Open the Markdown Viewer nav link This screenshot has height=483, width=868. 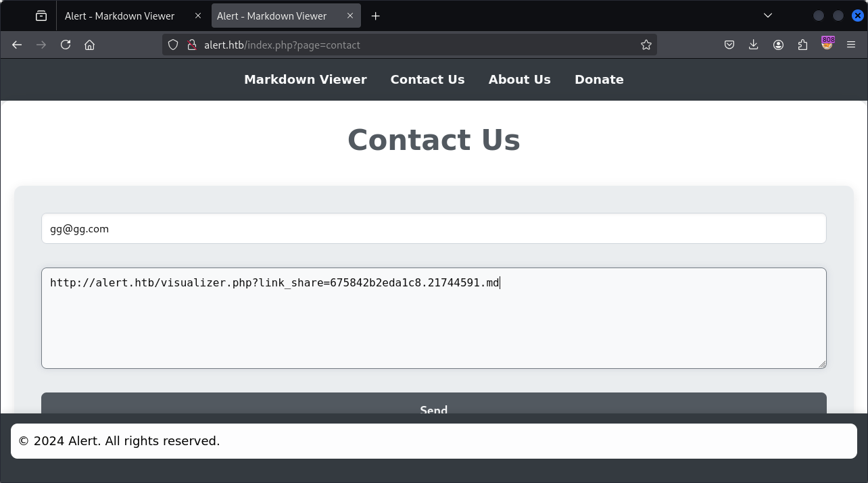[x=305, y=80]
